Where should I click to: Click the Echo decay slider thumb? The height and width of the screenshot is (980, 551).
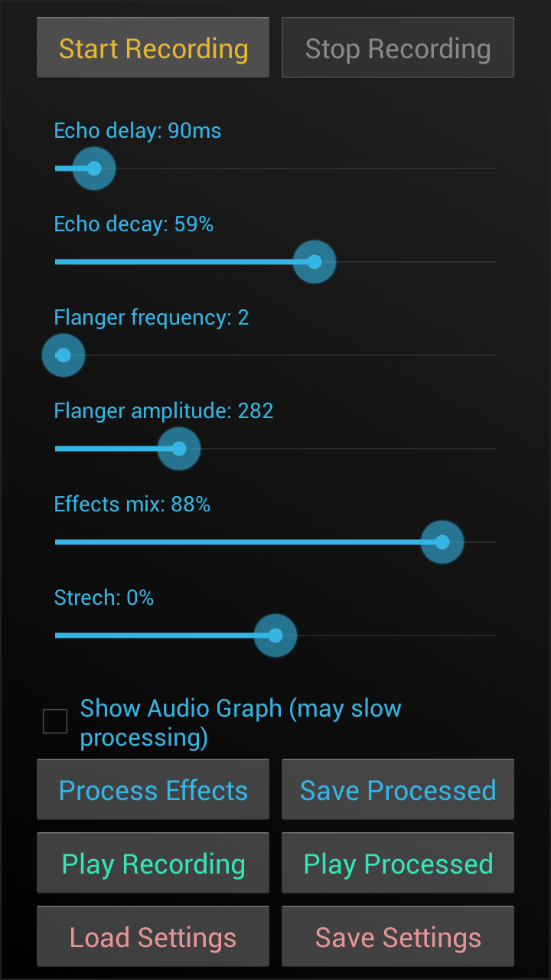[315, 262]
